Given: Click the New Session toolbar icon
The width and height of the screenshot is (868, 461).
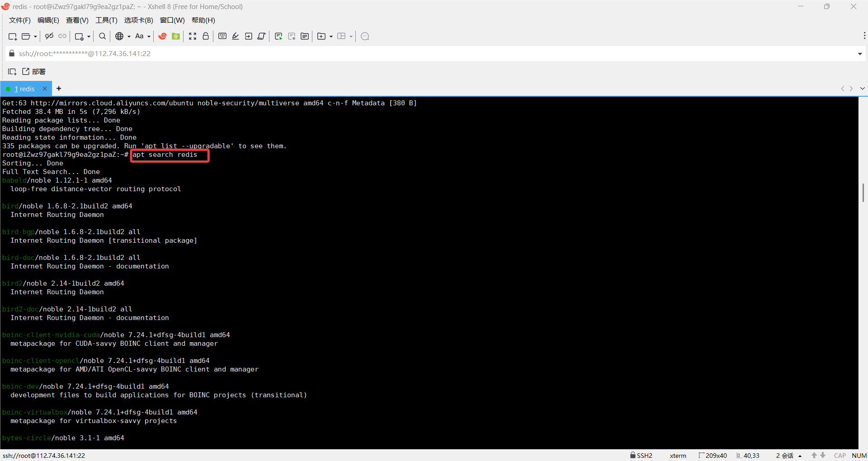Looking at the screenshot, I should pos(13,36).
